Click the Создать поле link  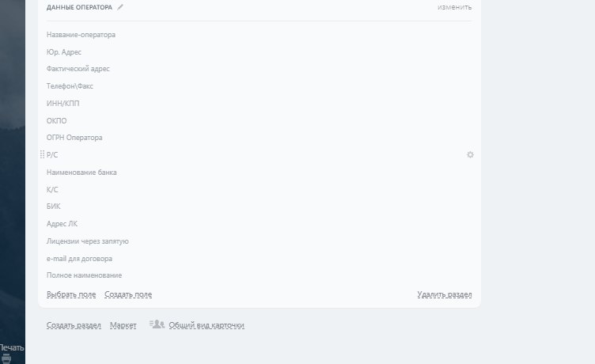pos(128,294)
